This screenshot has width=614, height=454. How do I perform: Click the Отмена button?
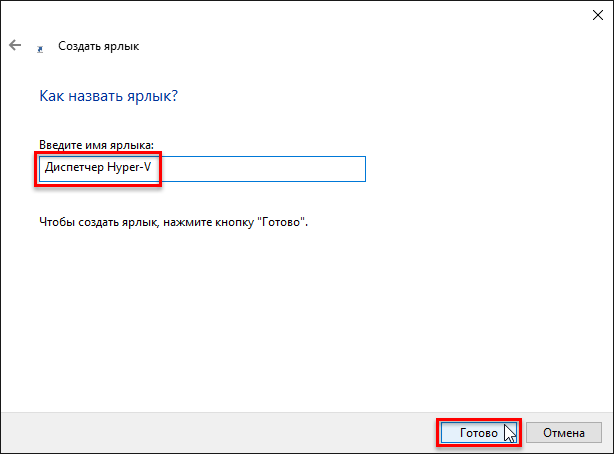pyautogui.click(x=563, y=432)
